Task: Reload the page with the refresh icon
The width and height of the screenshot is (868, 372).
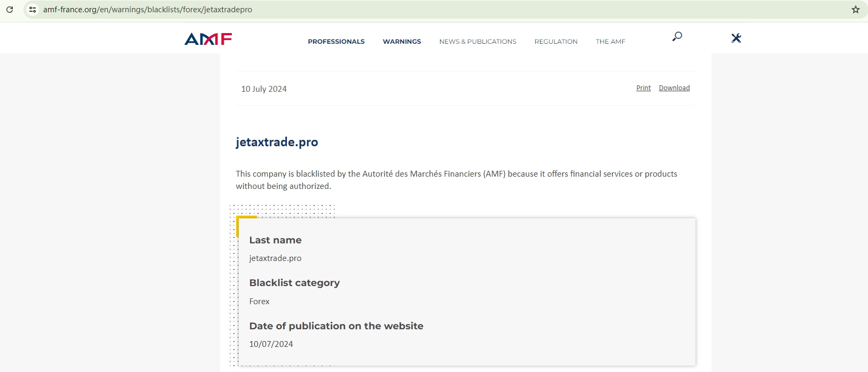Action: point(10,10)
